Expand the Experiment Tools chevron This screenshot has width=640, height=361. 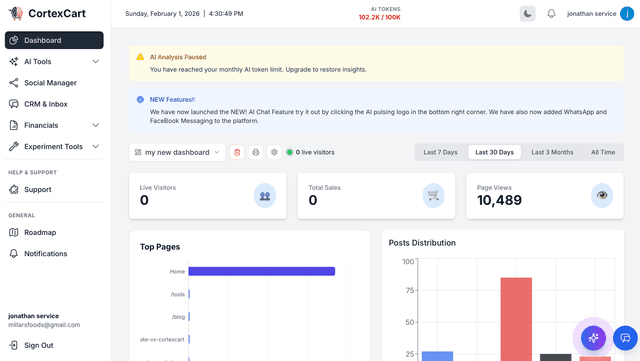pyautogui.click(x=96, y=147)
